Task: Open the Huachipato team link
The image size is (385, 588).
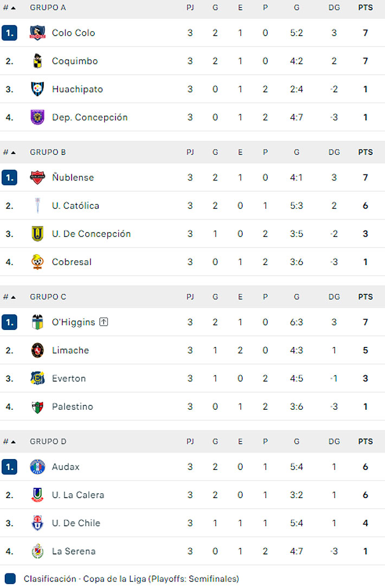Action: [77, 89]
